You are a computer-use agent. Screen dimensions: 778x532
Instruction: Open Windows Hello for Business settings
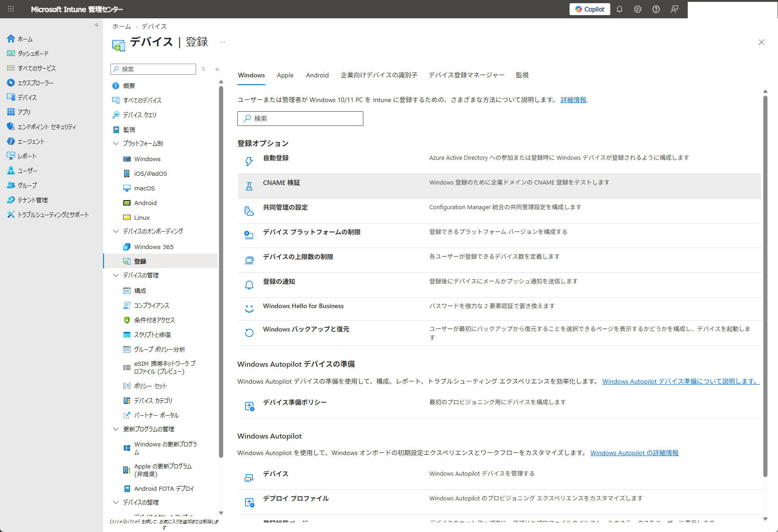click(x=303, y=306)
